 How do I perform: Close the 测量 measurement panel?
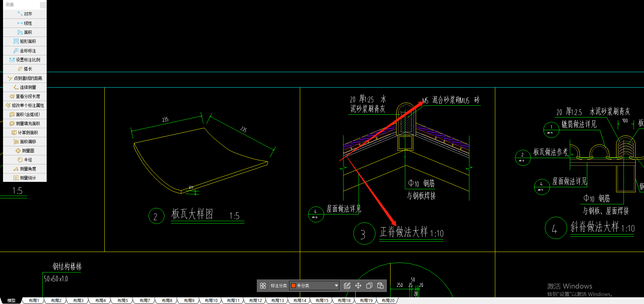click(43, 5)
